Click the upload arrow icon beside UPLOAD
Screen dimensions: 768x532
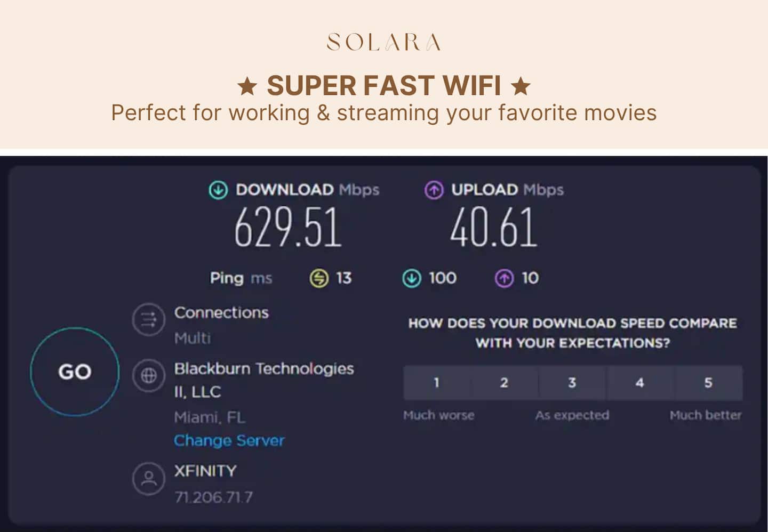click(434, 190)
